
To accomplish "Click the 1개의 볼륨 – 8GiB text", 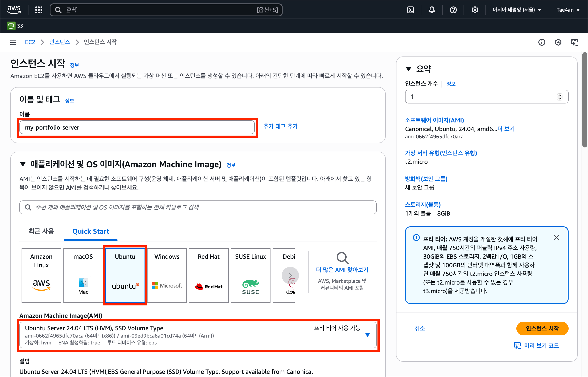I will click(x=428, y=213).
